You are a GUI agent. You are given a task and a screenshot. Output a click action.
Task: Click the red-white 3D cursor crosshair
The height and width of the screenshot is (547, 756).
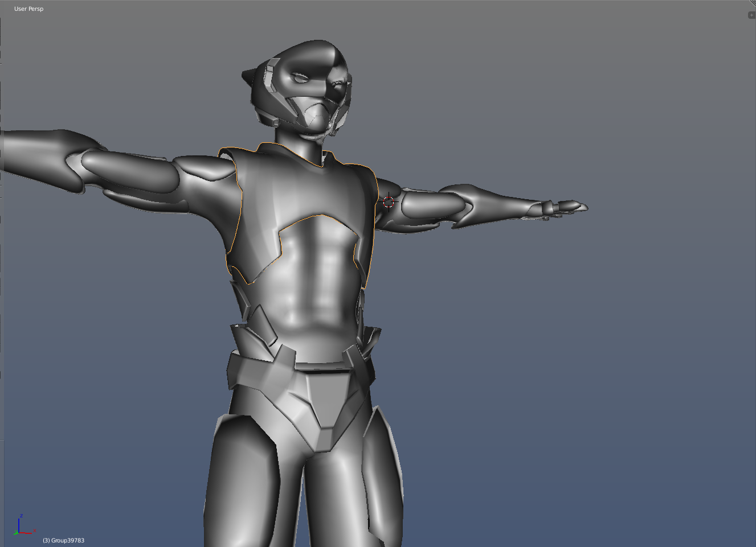[389, 201]
